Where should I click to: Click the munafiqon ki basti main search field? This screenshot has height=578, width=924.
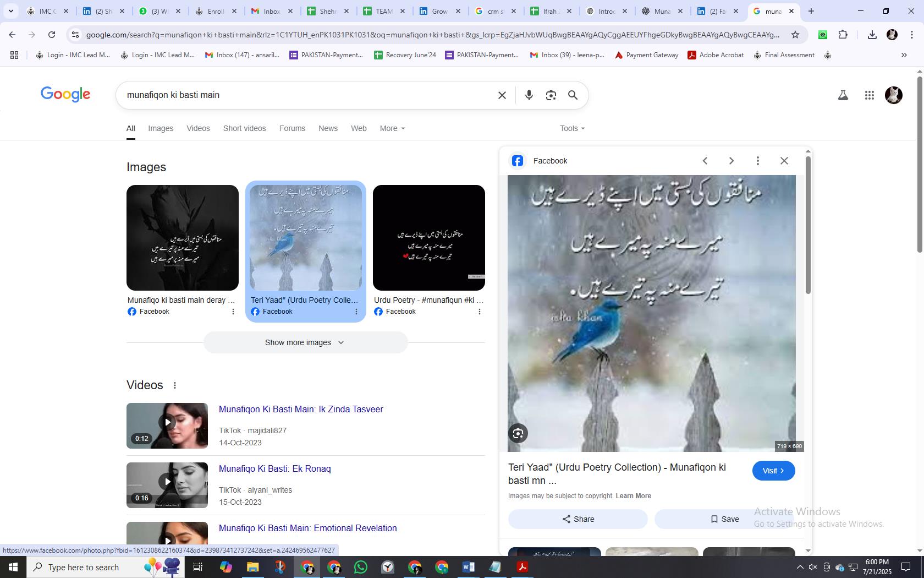pos(308,95)
